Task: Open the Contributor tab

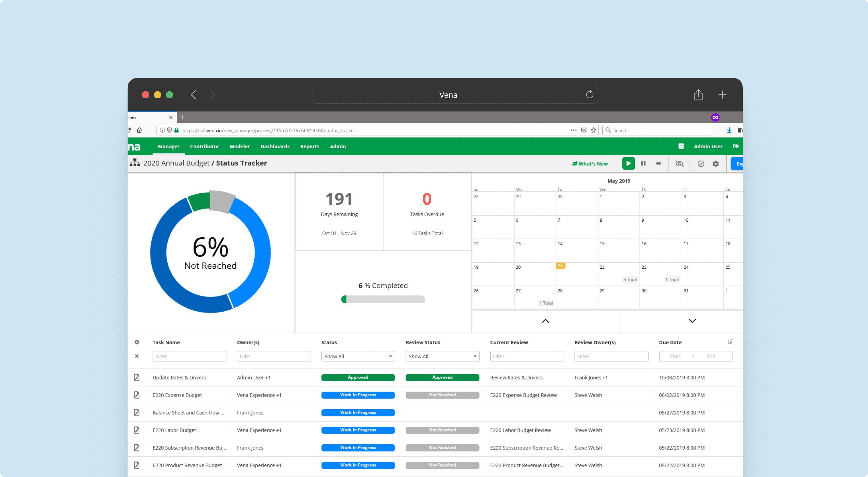Action: pos(204,146)
